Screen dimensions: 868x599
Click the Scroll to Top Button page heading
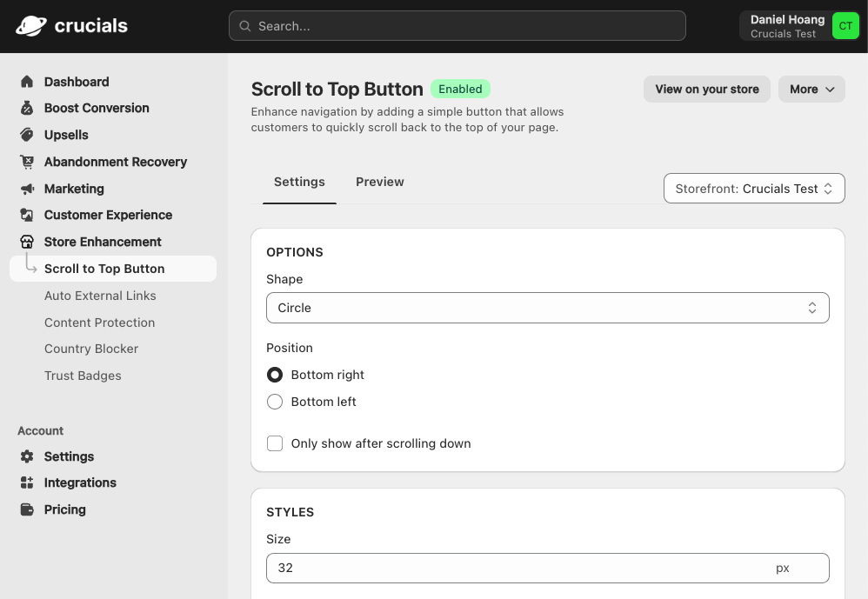pyautogui.click(x=337, y=89)
